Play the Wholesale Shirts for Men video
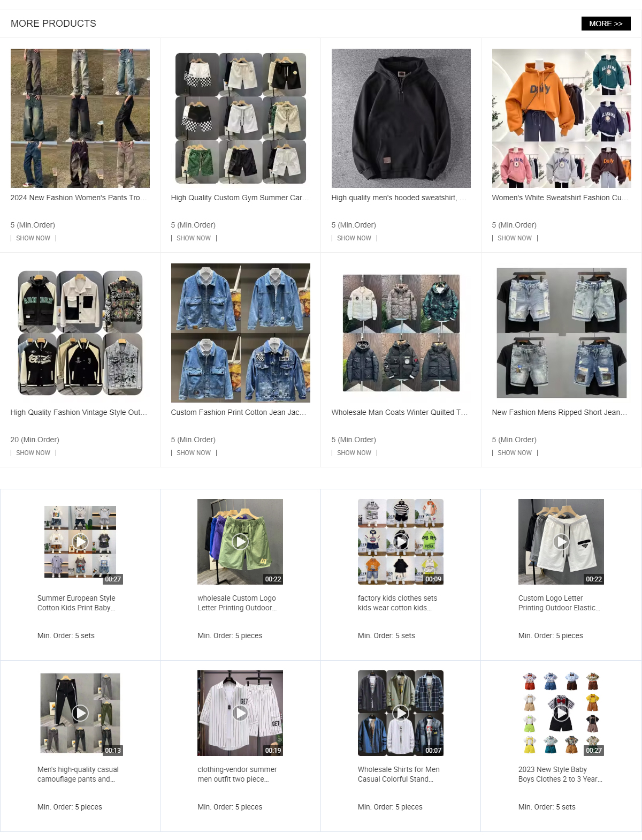642x840 pixels. pos(401,713)
